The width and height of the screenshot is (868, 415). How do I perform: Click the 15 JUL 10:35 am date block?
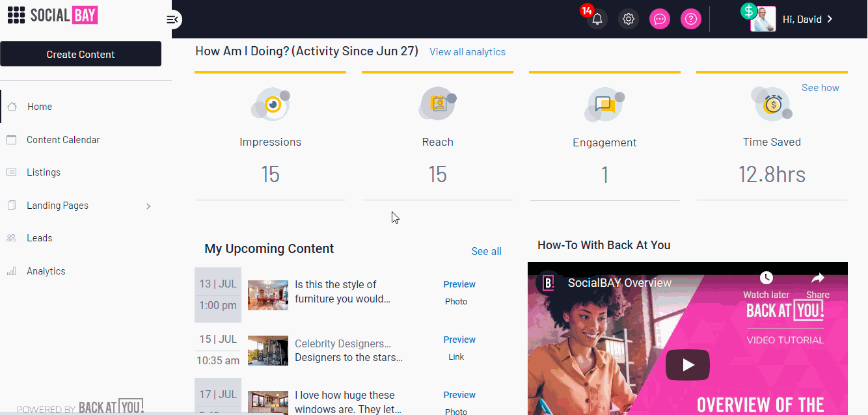(x=218, y=350)
